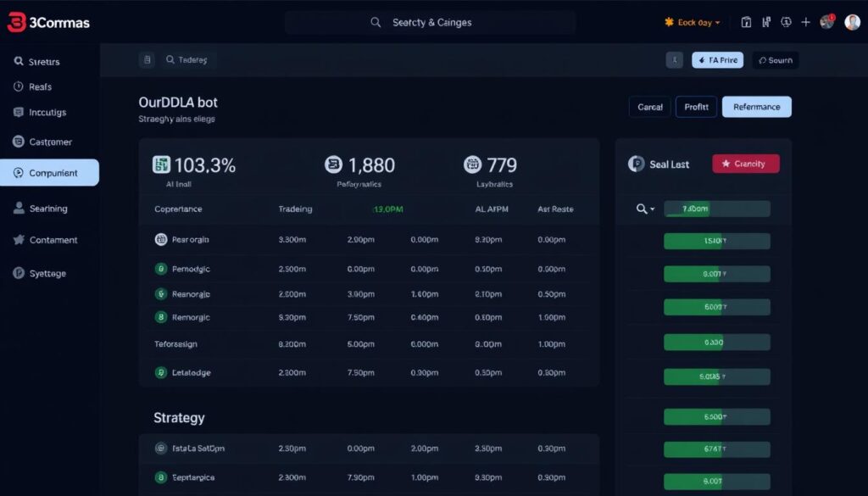Click the clipboard icon in top bar
The width and height of the screenshot is (868, 496).
[746, 22]
